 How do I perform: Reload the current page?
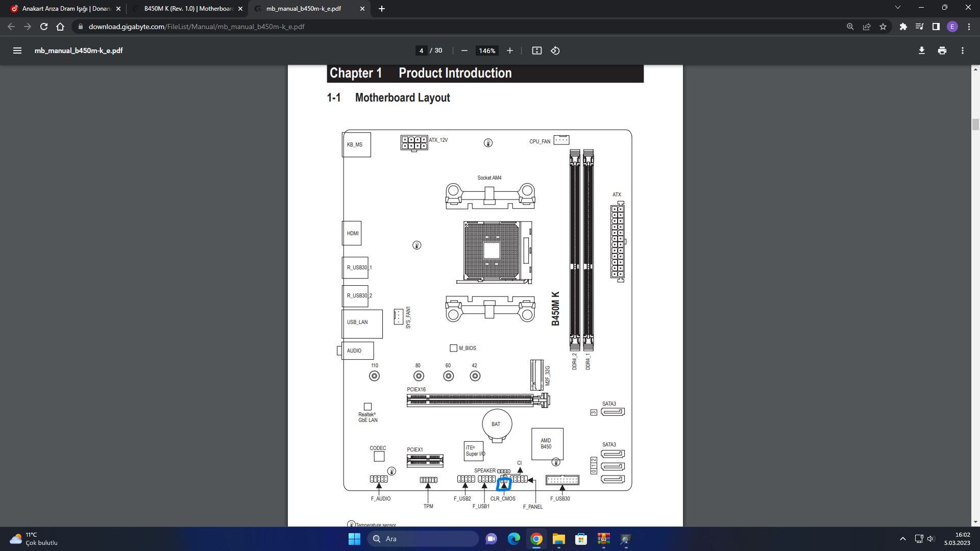44,27
